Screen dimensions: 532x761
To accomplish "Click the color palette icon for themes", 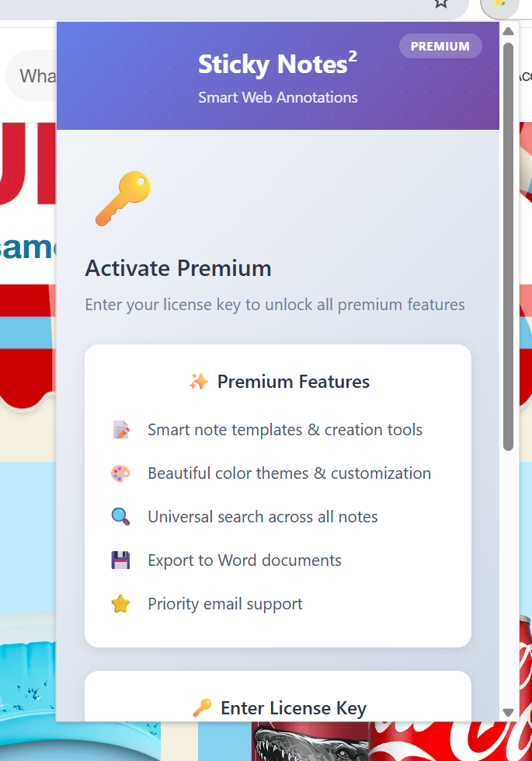I will pos(120,473).
